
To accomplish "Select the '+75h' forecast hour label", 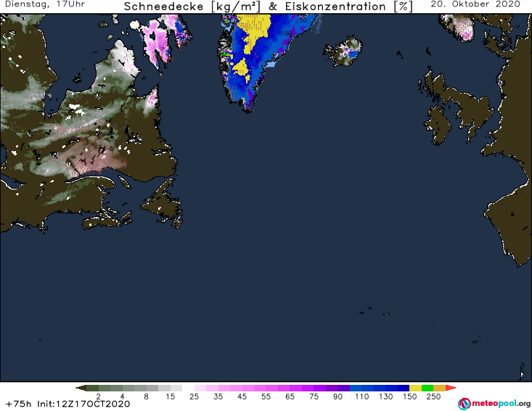I will (x=19, y=404).
